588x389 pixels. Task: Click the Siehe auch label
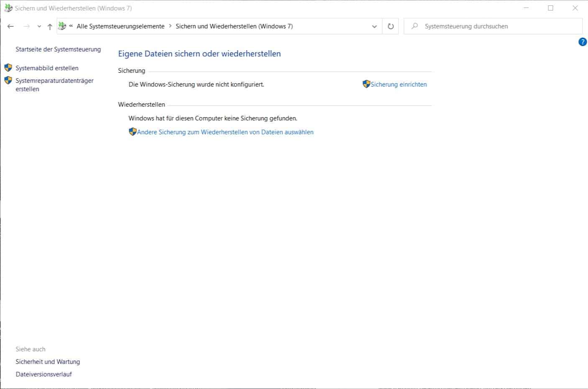(31, 349)
